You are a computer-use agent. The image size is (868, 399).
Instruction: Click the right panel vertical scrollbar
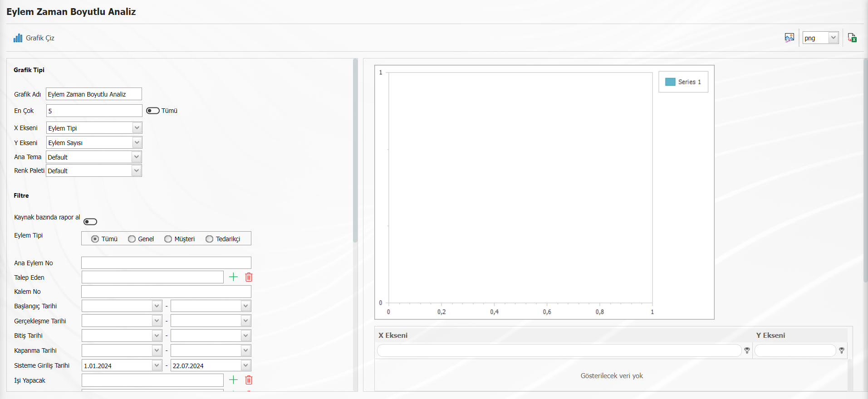pos(865,170)
